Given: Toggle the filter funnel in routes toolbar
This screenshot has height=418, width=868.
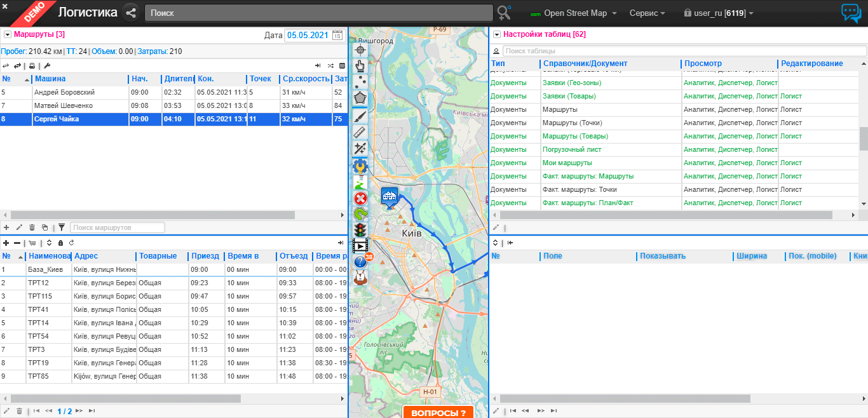Looking at the screenshot, I should [62, 227].
